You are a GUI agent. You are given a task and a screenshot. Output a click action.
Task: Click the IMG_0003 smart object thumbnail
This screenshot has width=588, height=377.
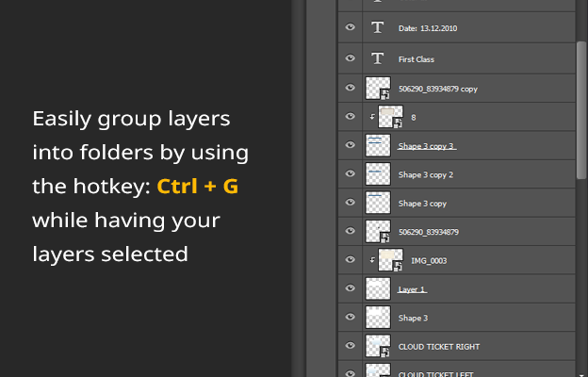tap(391, 260)
